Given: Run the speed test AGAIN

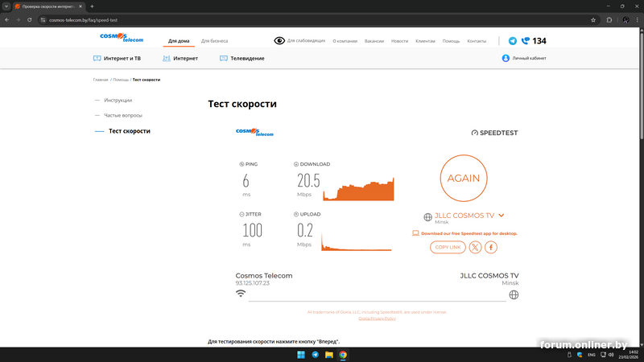Looking at the screenshot, I should point(464,178).
